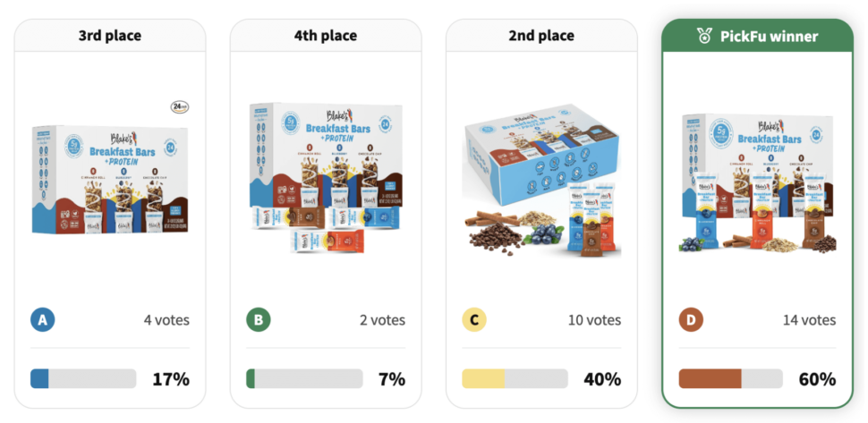The width and height of the screenshot is (868, 423).
Task: Click the orange option D badge
Action: click(x=690, y=320)
